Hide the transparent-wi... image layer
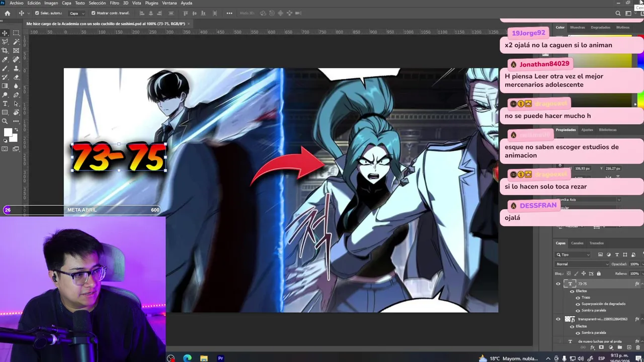This screenshot has height=362, width=644. (x=558, y=319)
